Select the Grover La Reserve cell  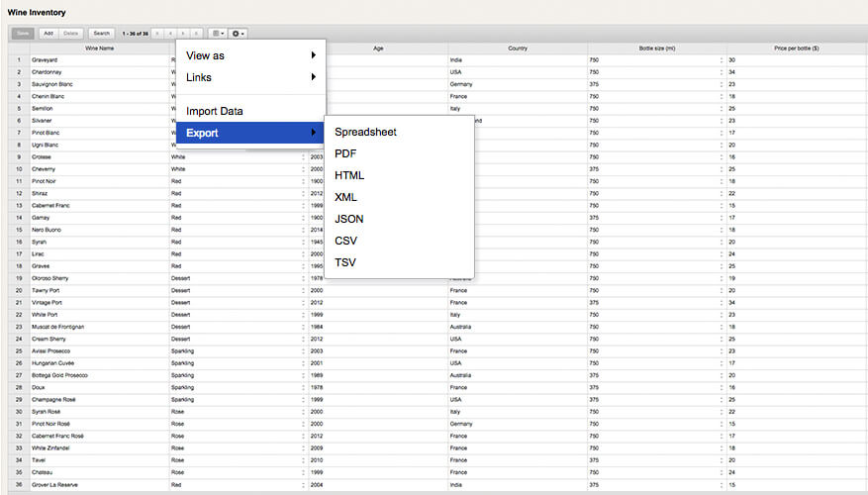click(x=100, y=484)
